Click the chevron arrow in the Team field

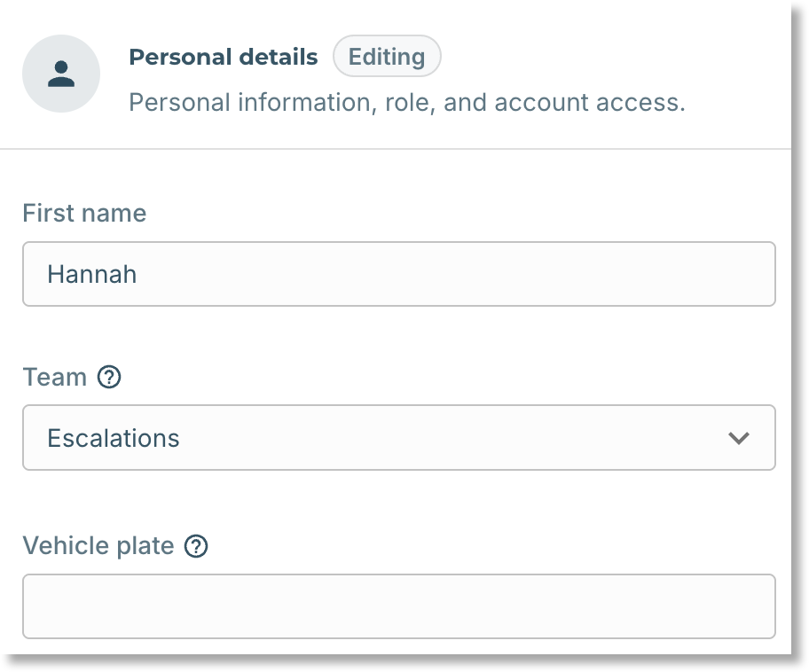tap(738, 438)
